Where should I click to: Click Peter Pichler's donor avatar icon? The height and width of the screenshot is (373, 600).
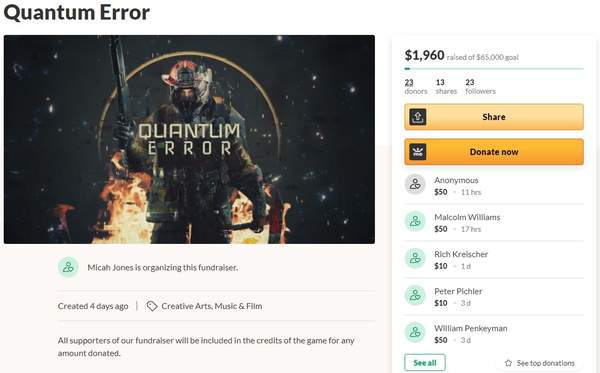[415, 295]
